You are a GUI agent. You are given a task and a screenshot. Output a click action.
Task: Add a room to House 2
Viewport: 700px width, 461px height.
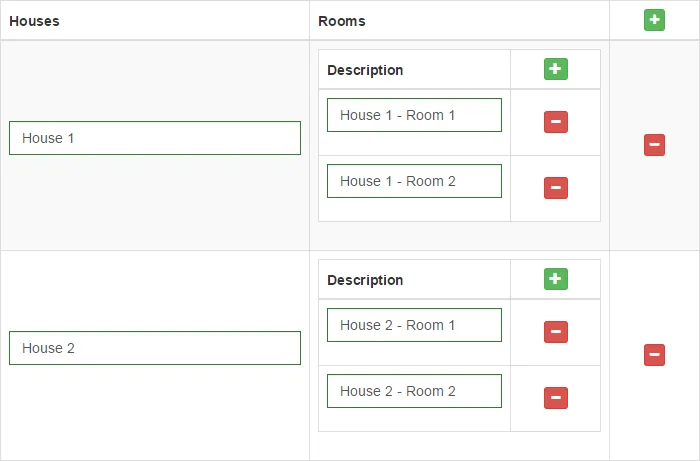click(x=555, y=279)
